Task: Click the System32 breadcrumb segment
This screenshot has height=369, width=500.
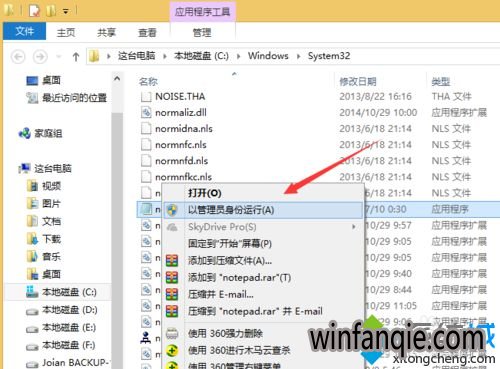Action: 329,56
